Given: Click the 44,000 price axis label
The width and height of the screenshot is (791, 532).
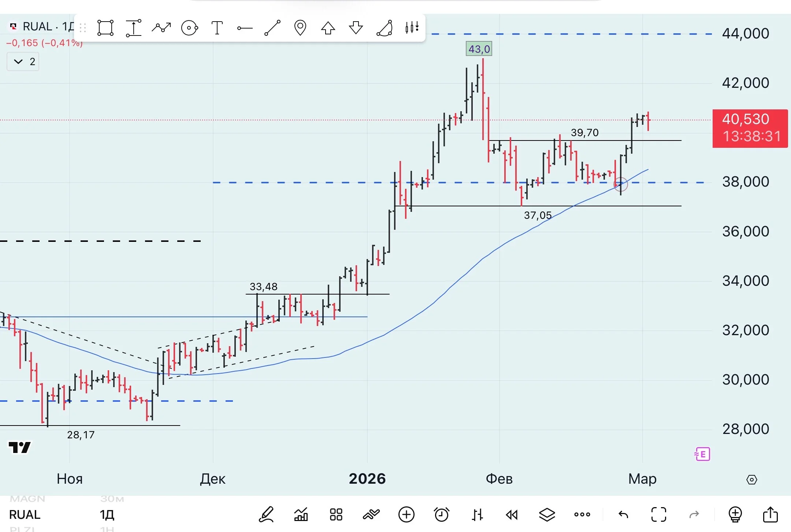Looking at the screenshot, I should tap(746, 33).
